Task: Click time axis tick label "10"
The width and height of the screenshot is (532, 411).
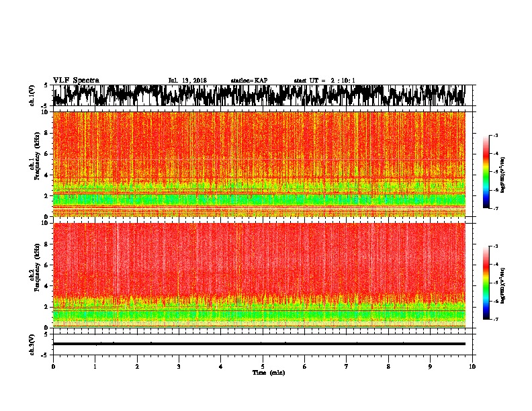Action: pyautogui.click(x=472, y=367)
